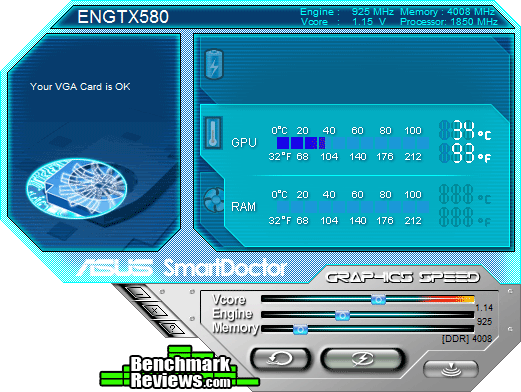Screen dimensions: 521x392
Task: Select the thermometer temperature tab icon
Action: coord(213,132)
